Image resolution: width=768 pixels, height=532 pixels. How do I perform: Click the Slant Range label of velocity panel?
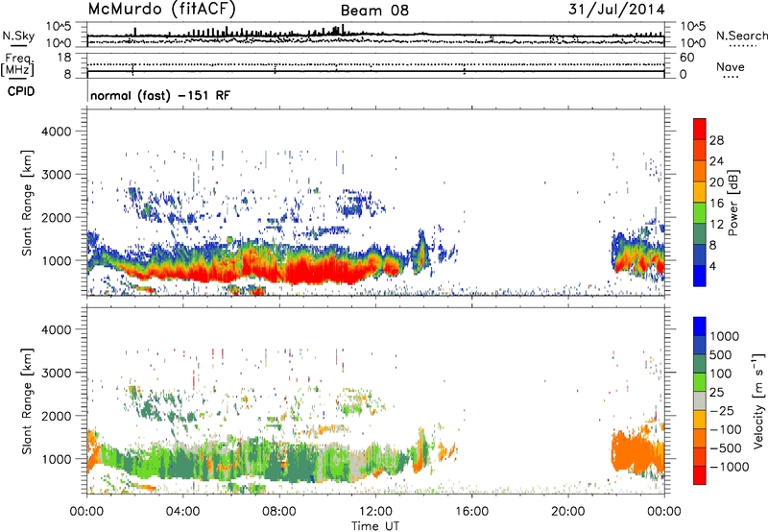point(27,401)
